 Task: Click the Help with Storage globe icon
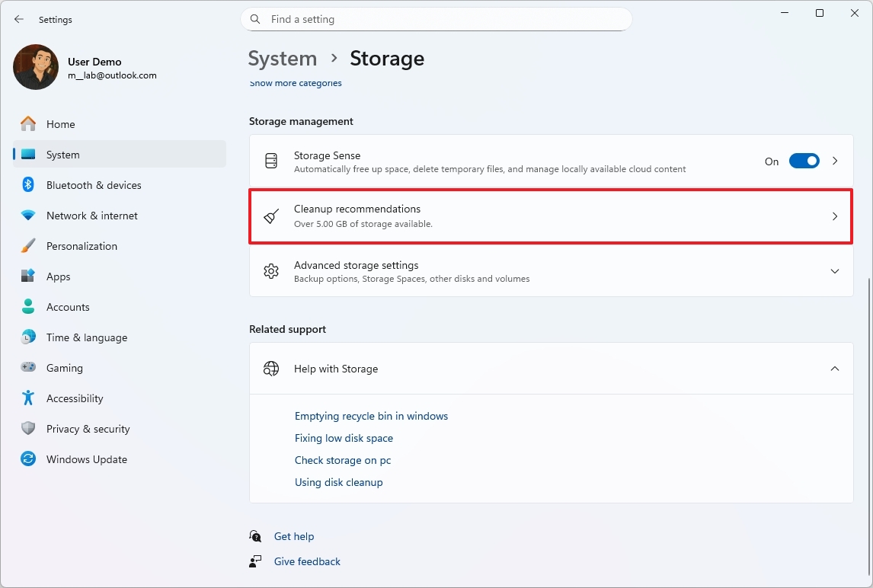pyautogui.click(x=270, y=368)
